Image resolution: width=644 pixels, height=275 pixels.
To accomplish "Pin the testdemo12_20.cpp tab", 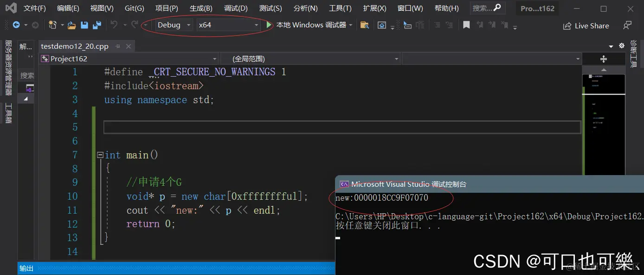I will click(118, 46).
